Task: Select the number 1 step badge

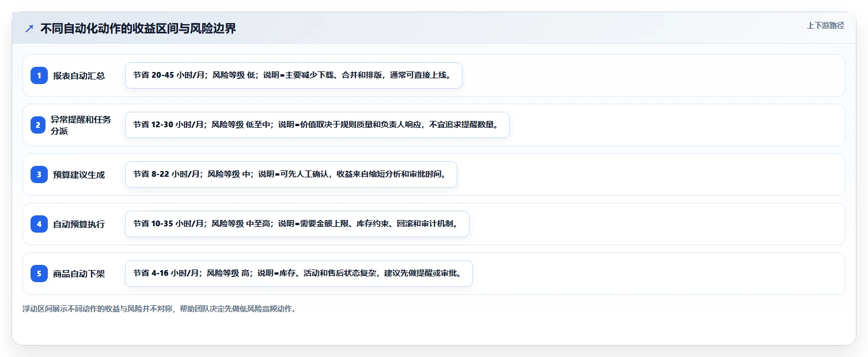Action: pos(39,75)
